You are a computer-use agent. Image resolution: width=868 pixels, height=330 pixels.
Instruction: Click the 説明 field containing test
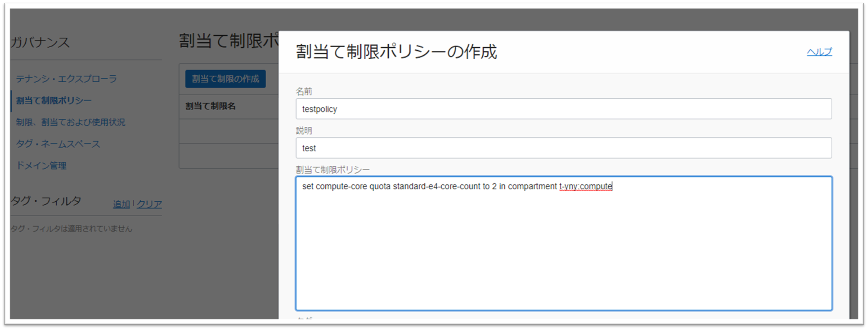[x=564, y=148]
